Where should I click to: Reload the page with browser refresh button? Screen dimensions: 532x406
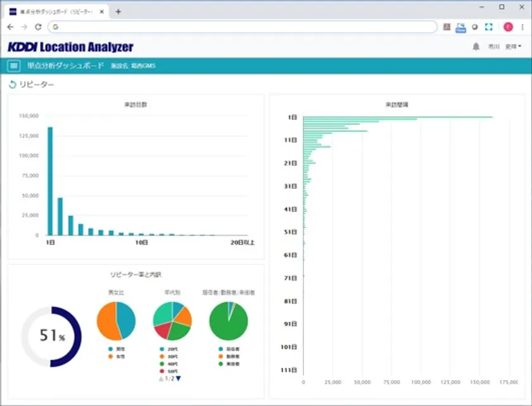pyautogui.click(x=38, y=27)
